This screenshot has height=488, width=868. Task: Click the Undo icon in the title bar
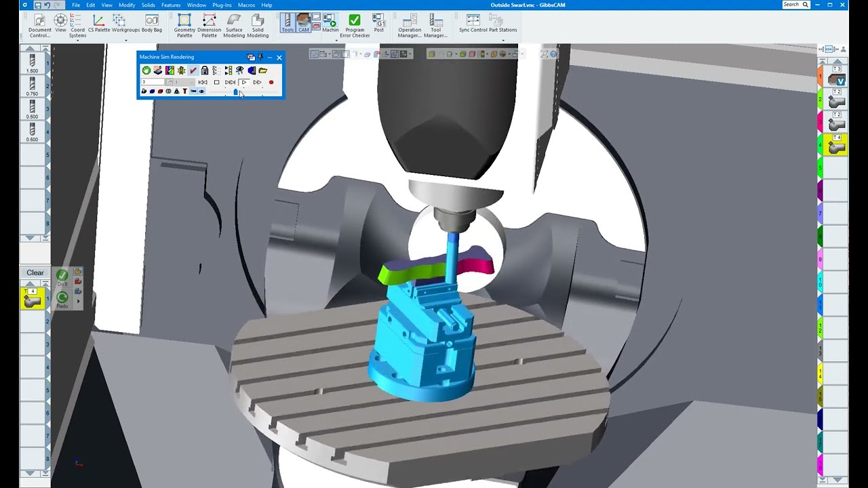[x=47, y=5]
